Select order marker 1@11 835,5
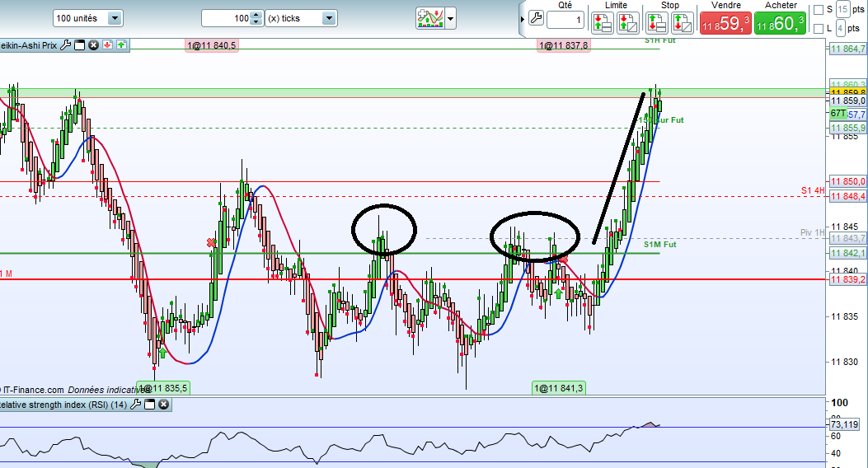 pos(163,388)
